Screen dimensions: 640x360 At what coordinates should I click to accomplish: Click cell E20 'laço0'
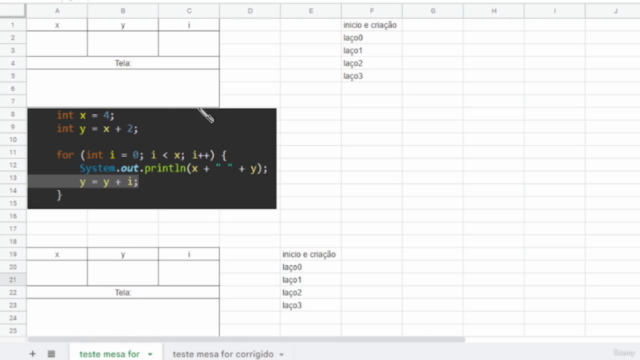click(311, 267)
